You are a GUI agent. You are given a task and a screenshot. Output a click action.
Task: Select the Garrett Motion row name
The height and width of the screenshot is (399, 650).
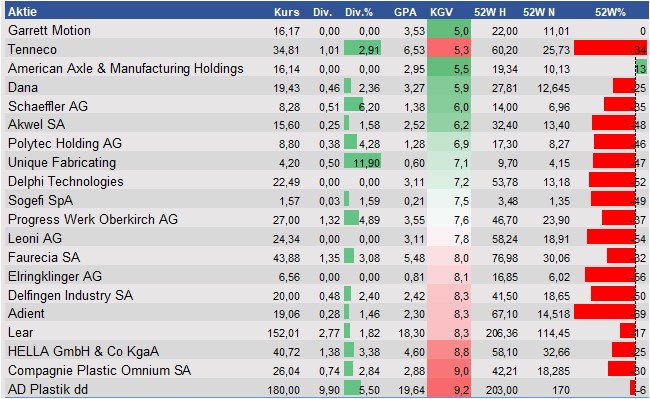coord(49,30)
